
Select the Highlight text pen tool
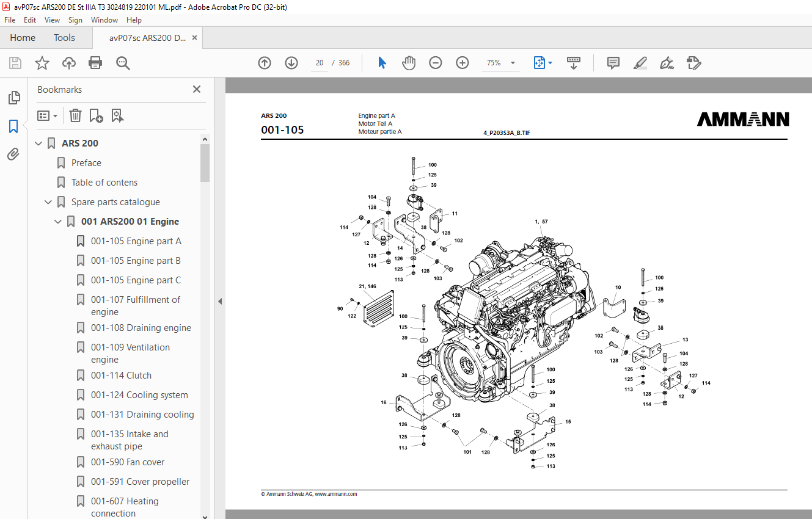(640, 63)
